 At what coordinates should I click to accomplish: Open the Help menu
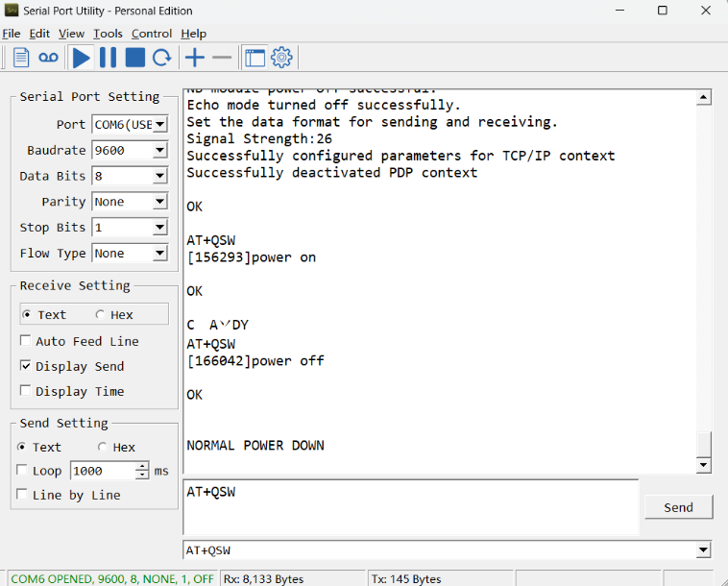pos(194,34)
